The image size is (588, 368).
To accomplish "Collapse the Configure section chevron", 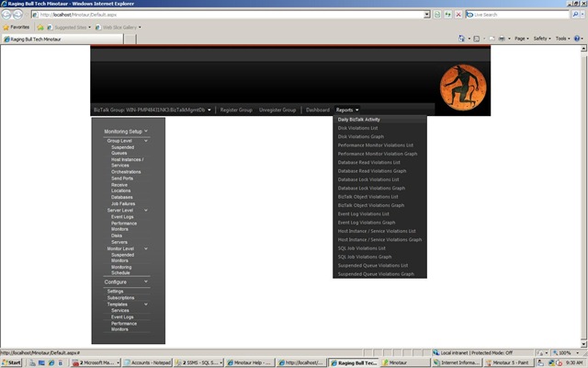I will (146, 282).
